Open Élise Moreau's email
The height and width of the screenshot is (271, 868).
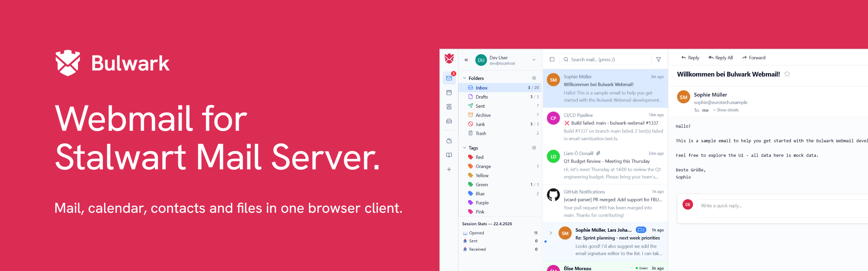pos(605,266)
